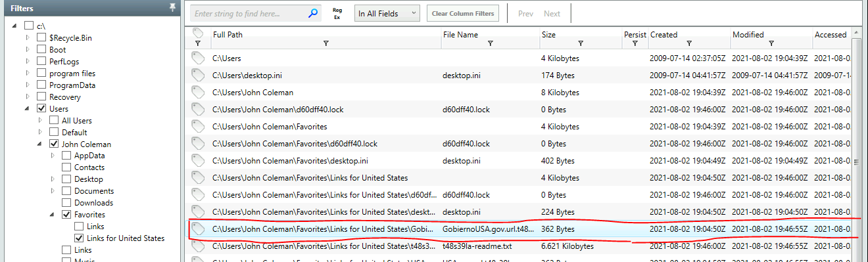Check the Boot folder checkbox
Image resolution: width=868 pixels, height=262 pixels.
coord(41,49)
